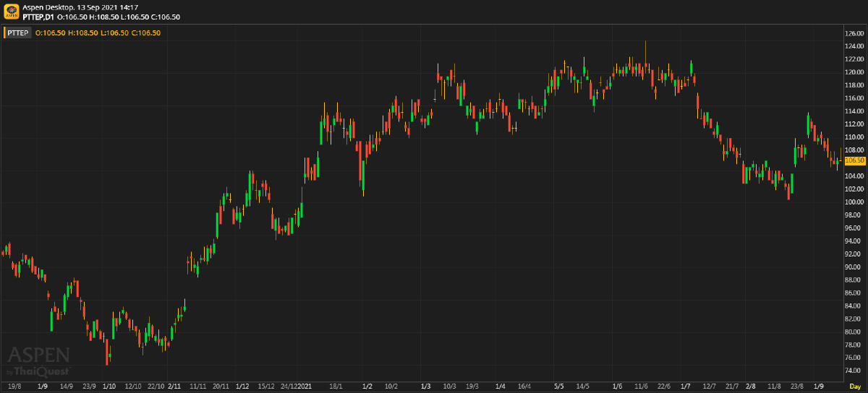Click the ASPEN by ThaiQuest watermark
868x393 pixels.
tap(38, 360)
